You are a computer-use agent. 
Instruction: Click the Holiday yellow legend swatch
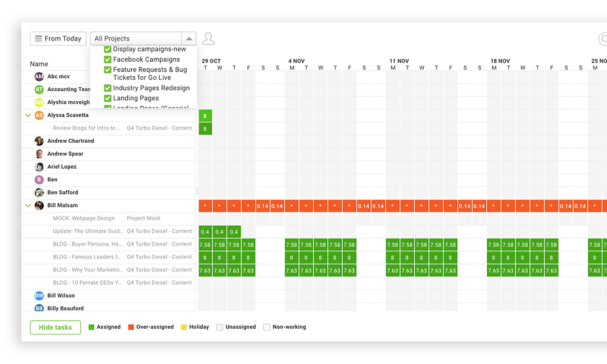(184, 327)
